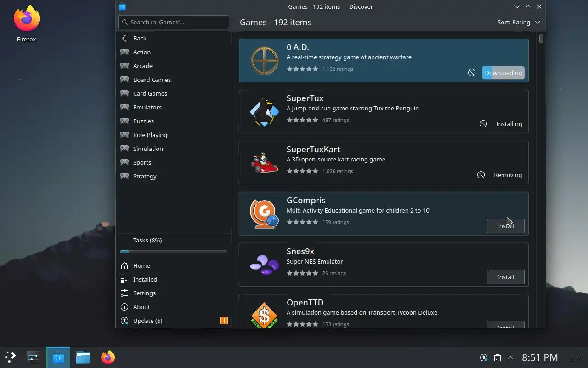Click the OpenTTD dollar sign icon
This screenshot has height=368, width=588.
(264, 315)
